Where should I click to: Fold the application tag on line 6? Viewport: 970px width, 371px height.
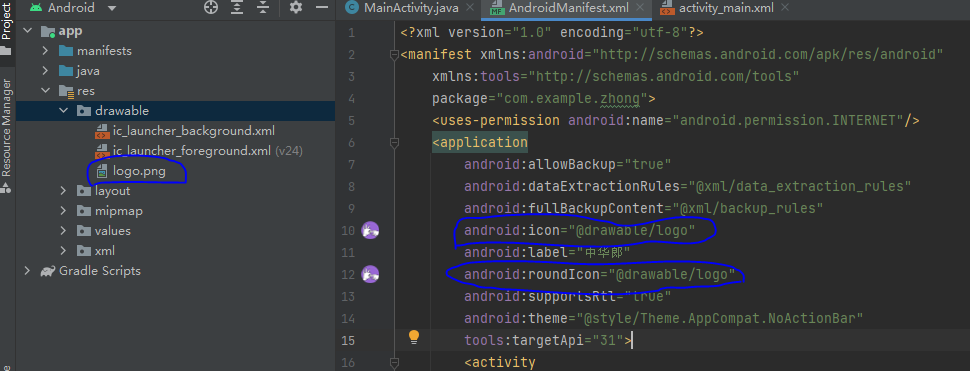[394, 143]
